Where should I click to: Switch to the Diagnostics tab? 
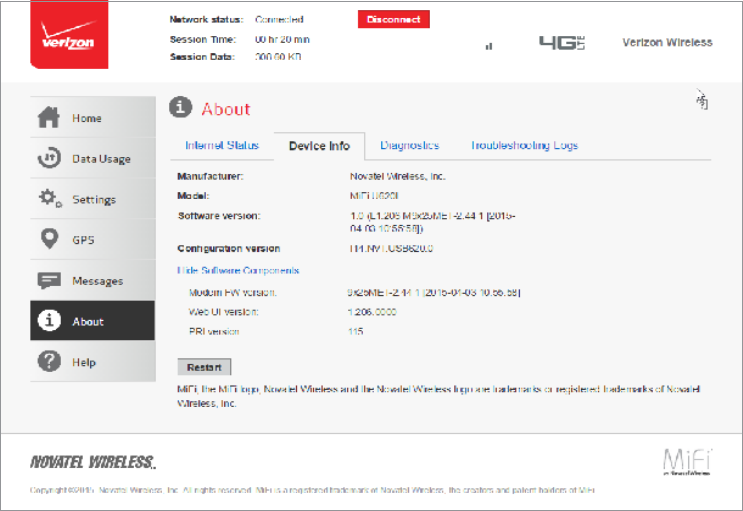coord(410,145)
